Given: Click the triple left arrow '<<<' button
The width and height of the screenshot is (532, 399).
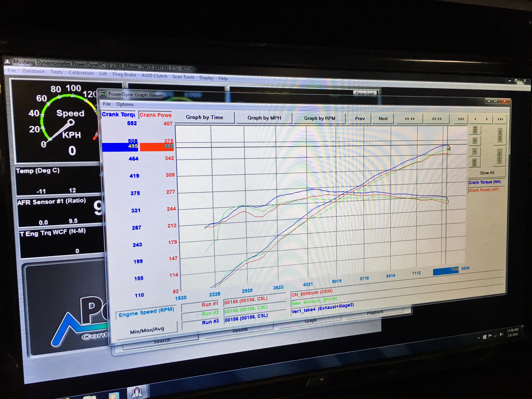Looking at the screenshot, I should pyautogui.click(x=461, y=119).
